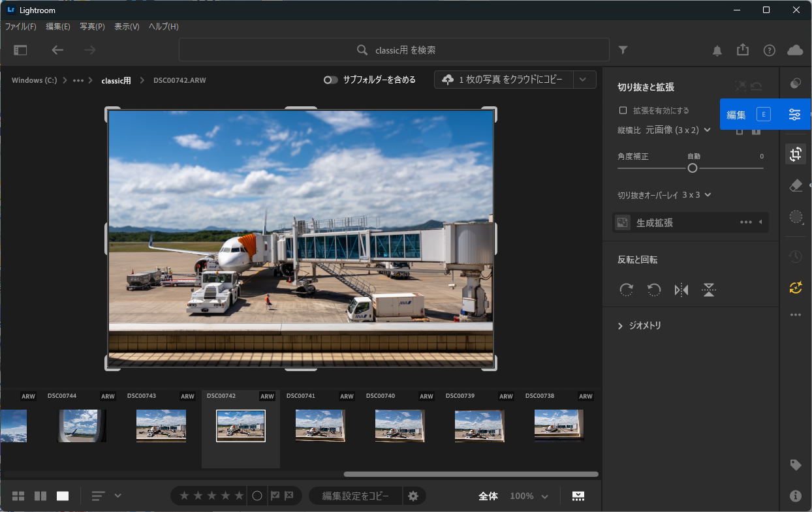
Task: Open cloud sync status icon
Action: pos(795,50)
